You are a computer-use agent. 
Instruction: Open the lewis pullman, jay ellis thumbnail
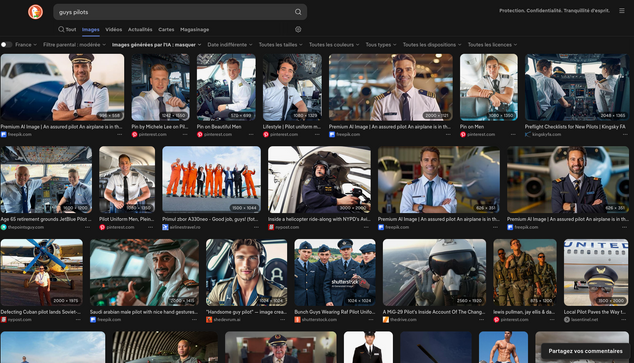coord(525,272)
